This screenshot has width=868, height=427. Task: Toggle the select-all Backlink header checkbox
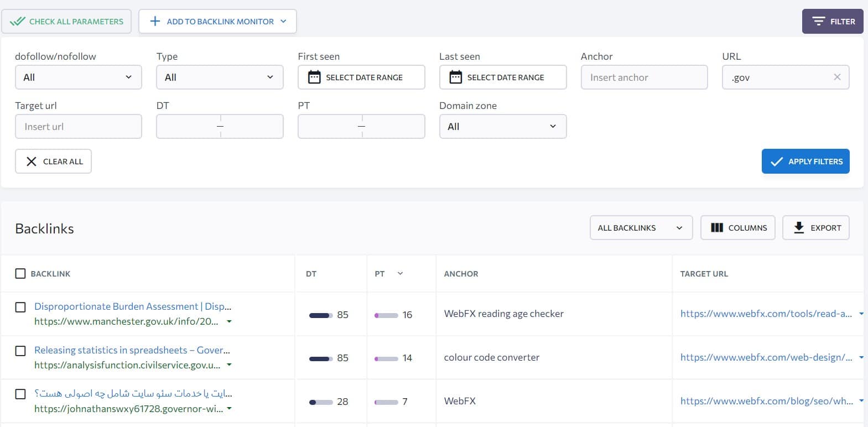coord(20,274)
